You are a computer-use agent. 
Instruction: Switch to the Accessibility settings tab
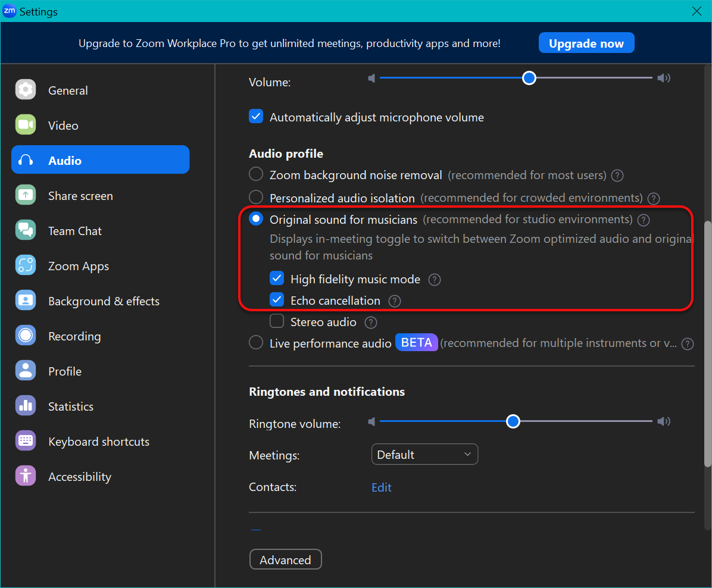[79, 477]
